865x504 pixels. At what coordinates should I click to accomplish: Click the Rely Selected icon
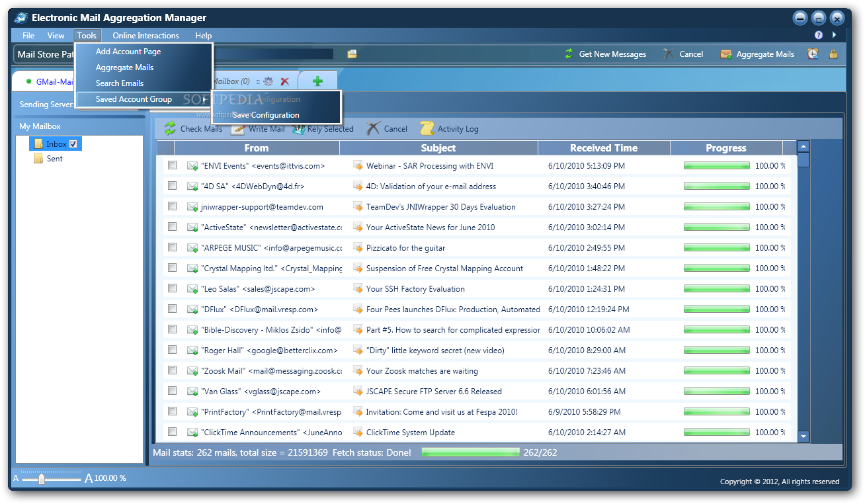click(298, 129)
